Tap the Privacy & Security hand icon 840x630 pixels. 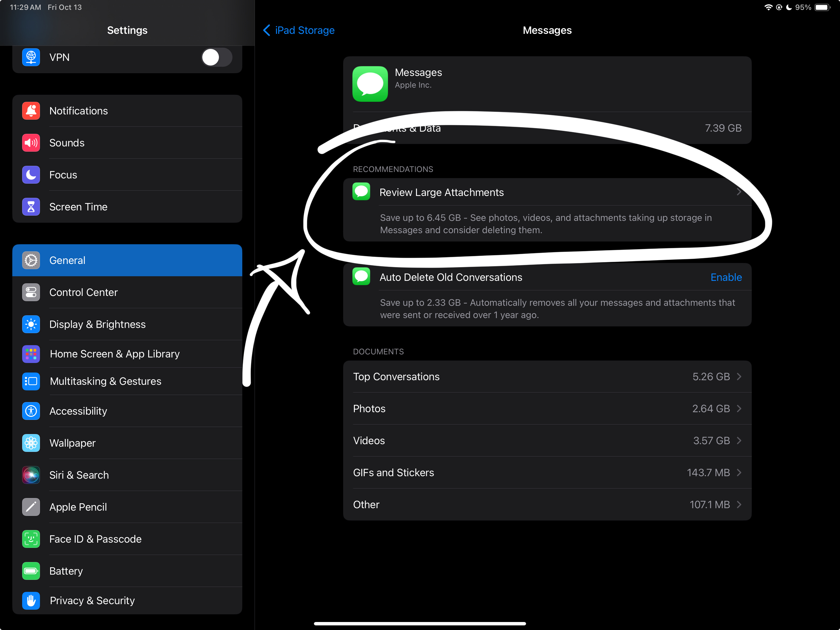point(31,600)
